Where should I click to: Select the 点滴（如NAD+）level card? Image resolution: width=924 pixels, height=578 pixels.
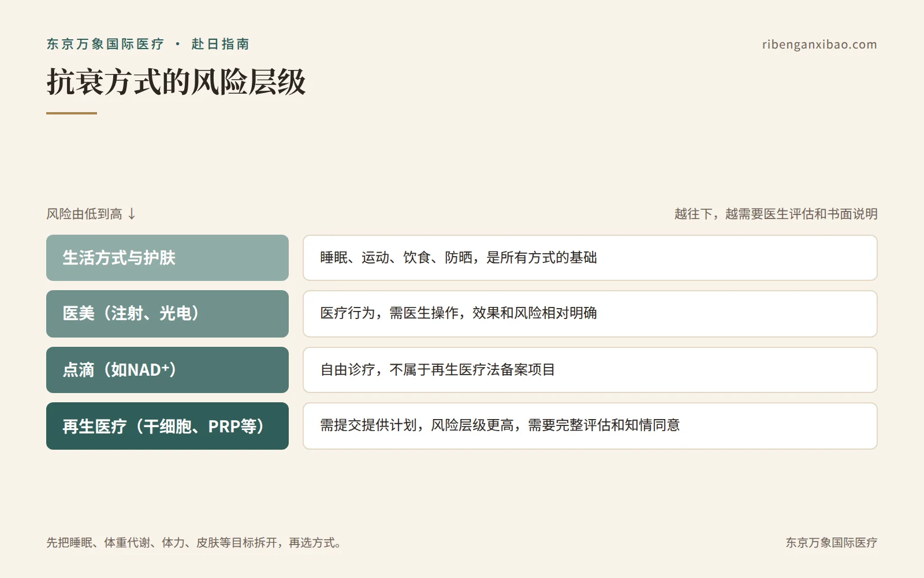[167, 370]
